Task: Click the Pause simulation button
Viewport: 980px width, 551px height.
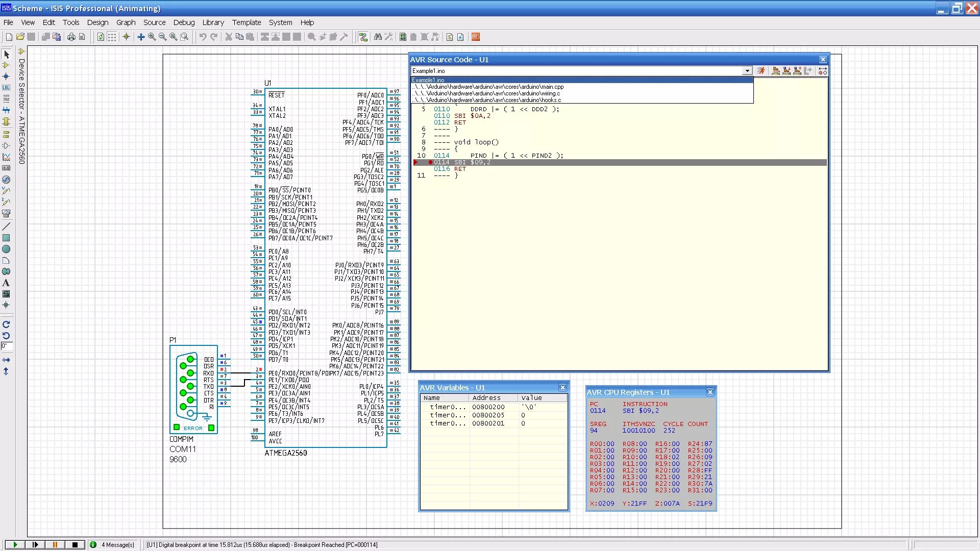Action: 55,545
